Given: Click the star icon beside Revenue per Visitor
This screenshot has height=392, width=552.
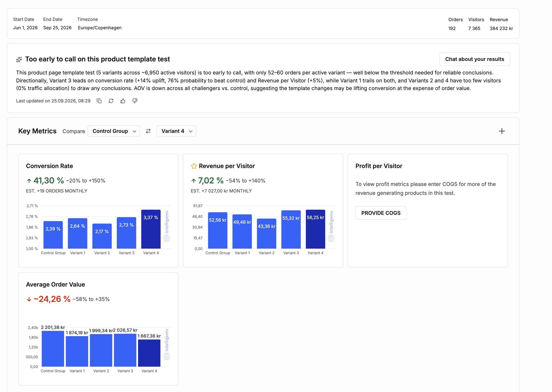Looking at the screenshot, I should (x=194, y=166).
